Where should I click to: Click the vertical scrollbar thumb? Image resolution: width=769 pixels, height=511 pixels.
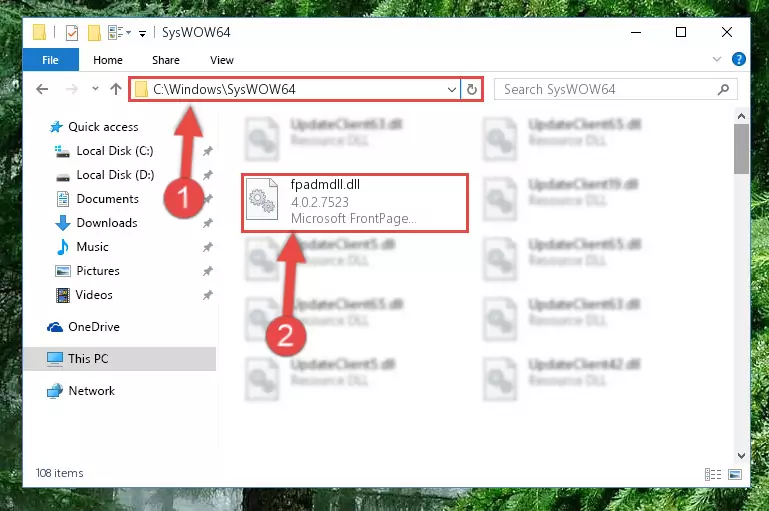click(741, 149)
